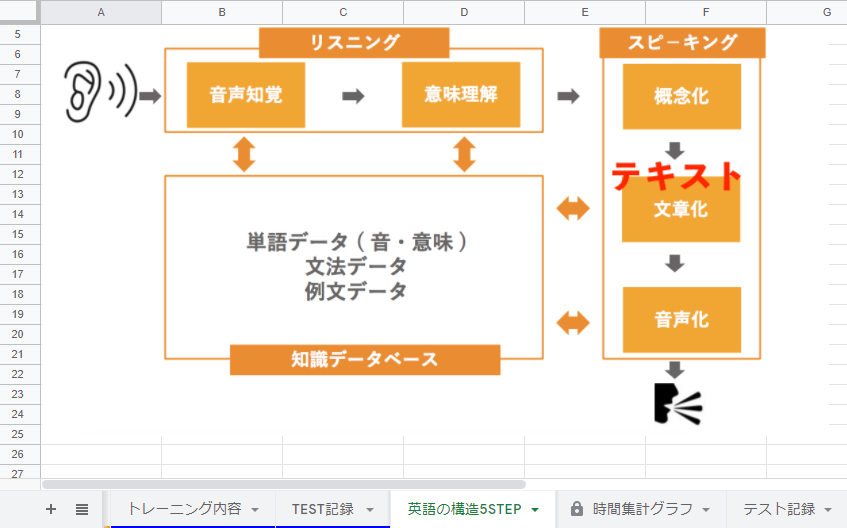The width and height of the screenshot is (847, 528).
Task: Select row 26 header
Action: [18, 454]
